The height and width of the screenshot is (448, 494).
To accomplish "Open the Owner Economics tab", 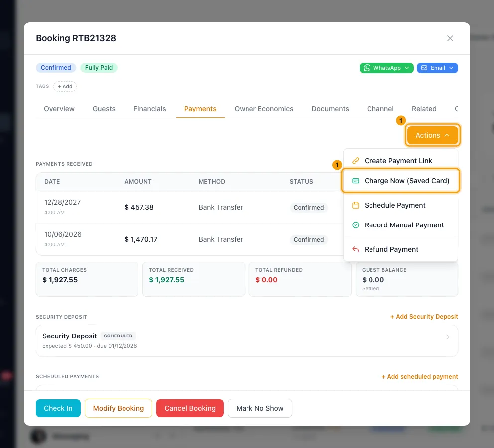I will click(x=264, y=109).
